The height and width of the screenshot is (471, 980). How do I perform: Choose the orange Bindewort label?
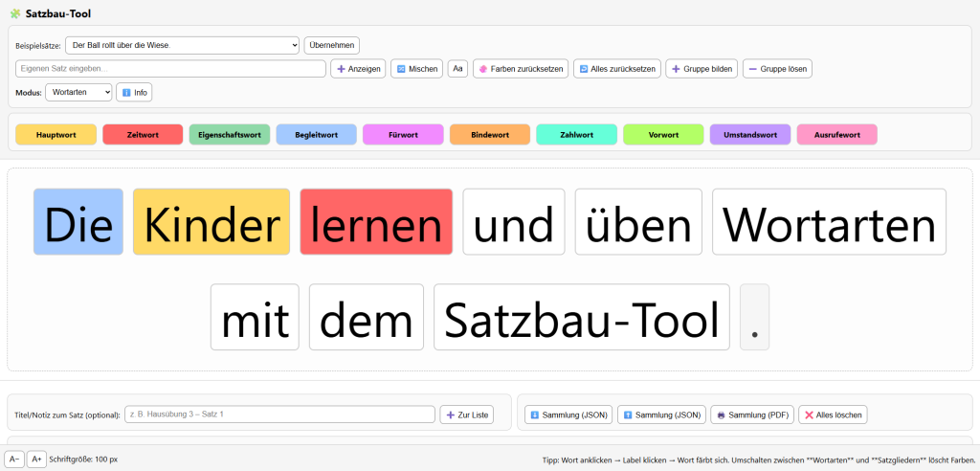click(x=490, y=135)
